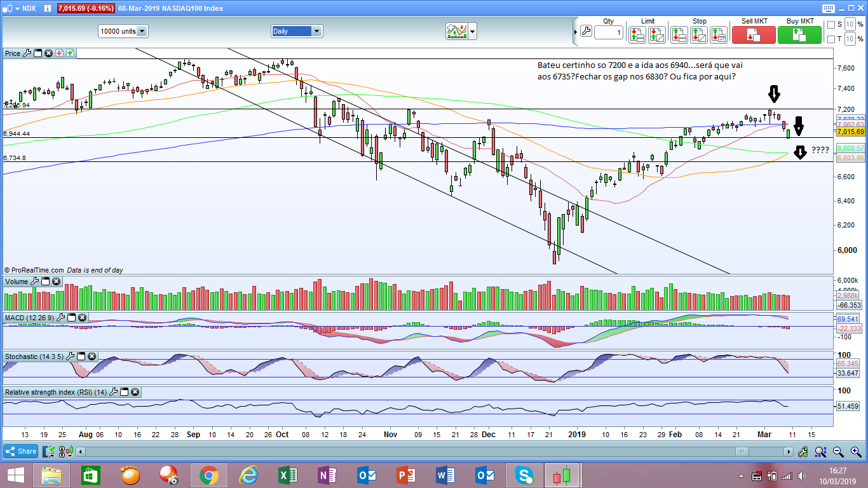
Task: Click the first Limit order icon
Action: coord(637,34)
